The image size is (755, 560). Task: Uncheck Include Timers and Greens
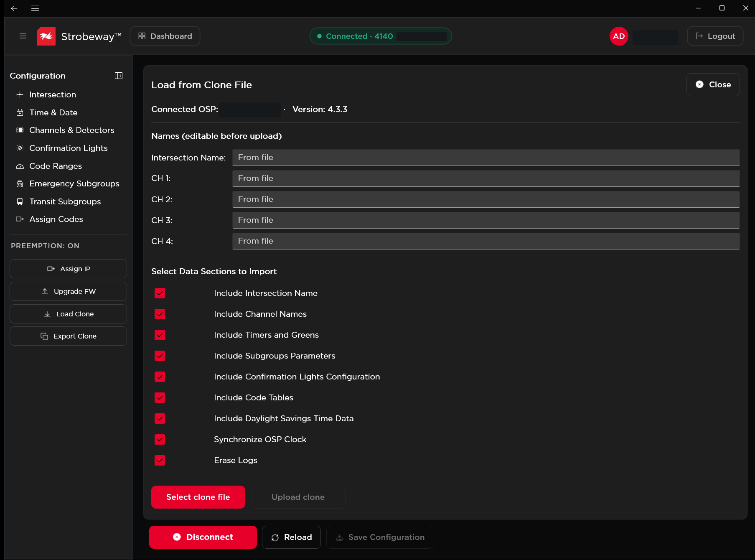160,335
